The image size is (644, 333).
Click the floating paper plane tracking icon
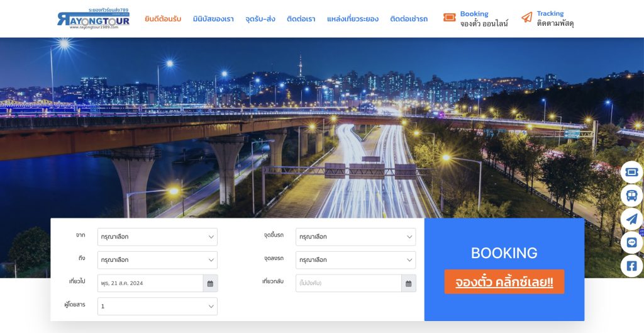click(631, 219)
